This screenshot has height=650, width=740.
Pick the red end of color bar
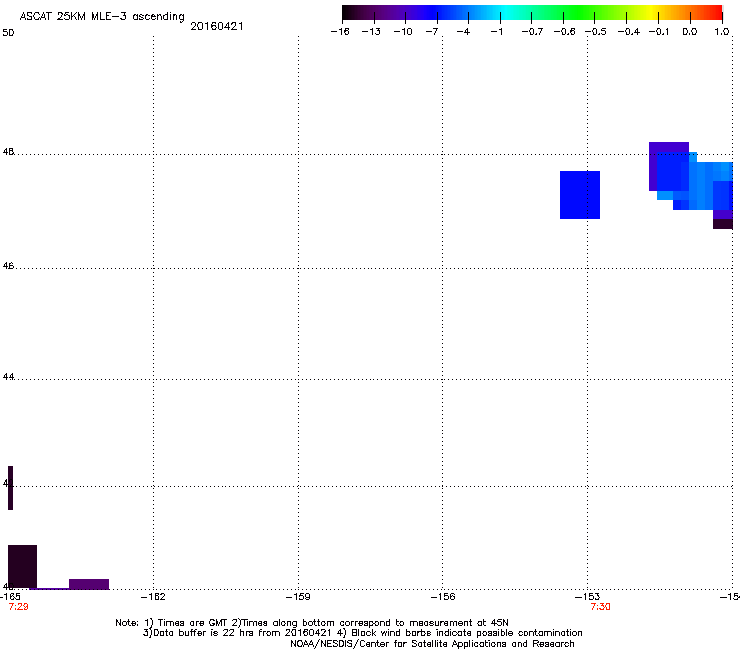click(715, 12)
